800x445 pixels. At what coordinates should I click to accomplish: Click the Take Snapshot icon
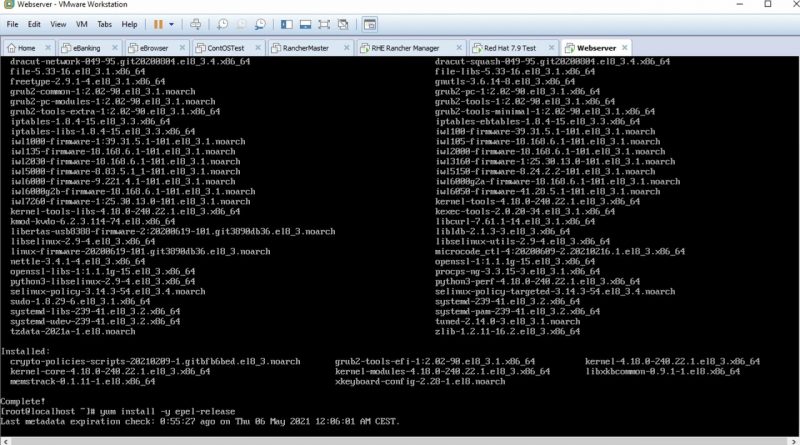tap(223, 24)
